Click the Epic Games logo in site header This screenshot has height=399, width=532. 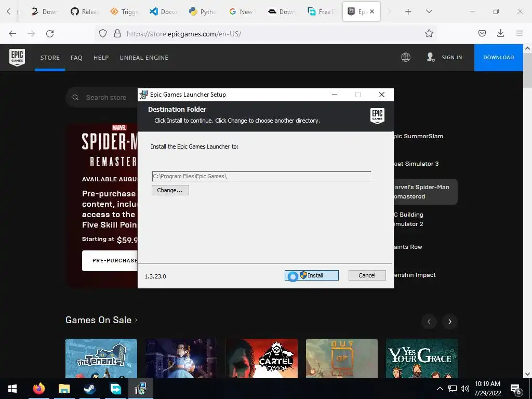(17, 57)
